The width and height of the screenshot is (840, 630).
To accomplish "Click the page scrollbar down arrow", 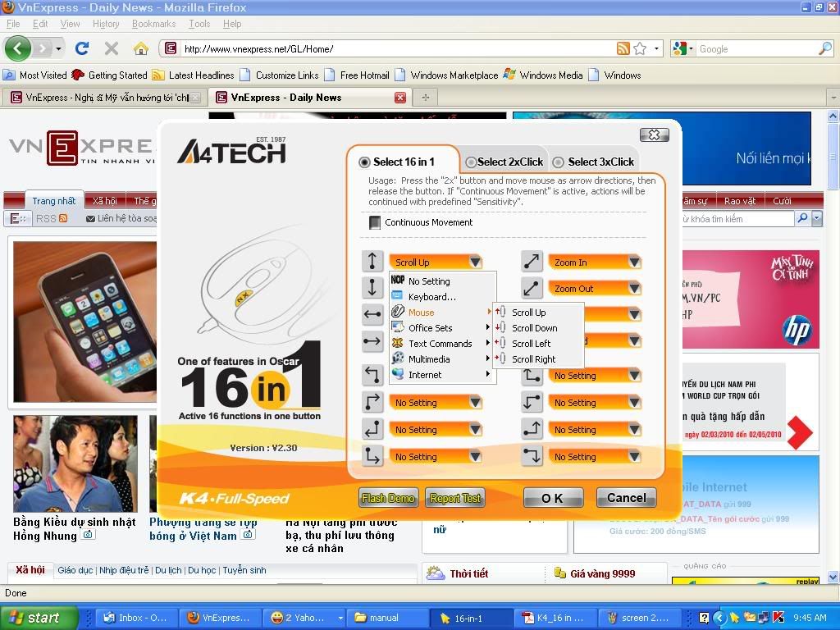I will [833, 577].
